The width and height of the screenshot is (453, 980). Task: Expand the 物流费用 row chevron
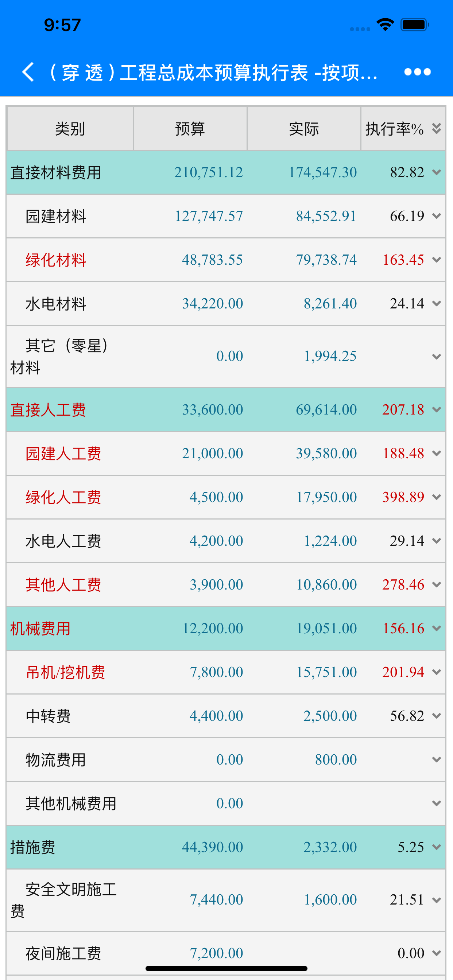(436, 760)
